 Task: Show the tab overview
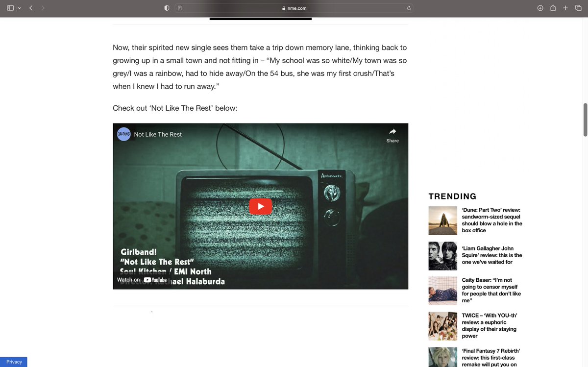(x=578, y=8)
